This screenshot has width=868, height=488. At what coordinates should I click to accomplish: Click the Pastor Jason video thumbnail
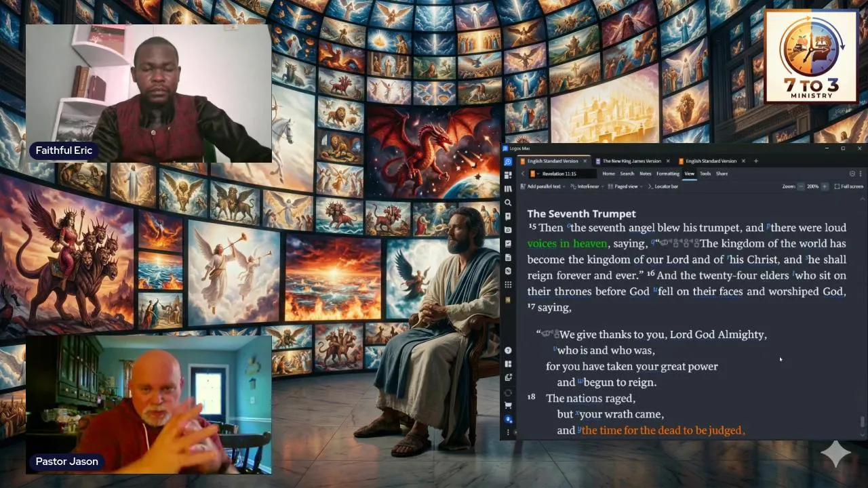point(149,405)
